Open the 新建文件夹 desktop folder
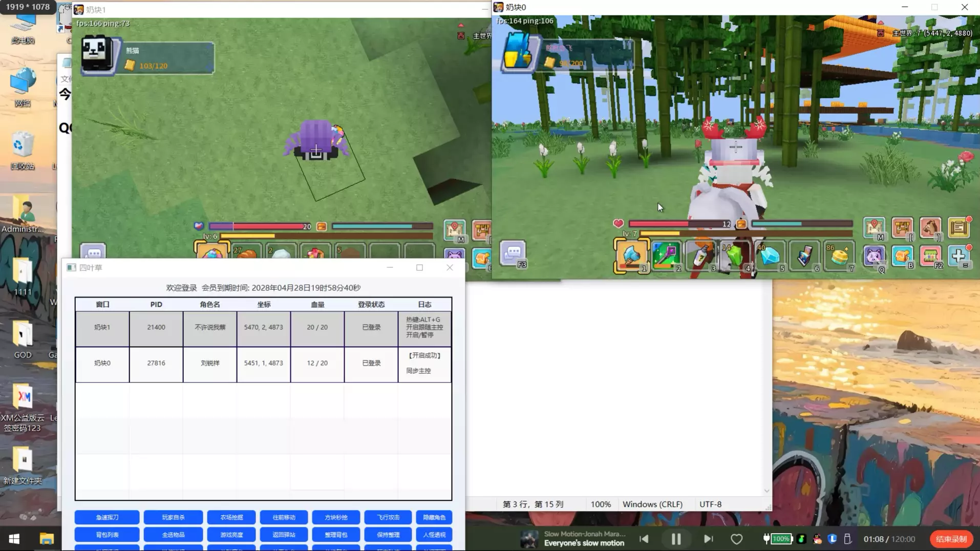Viewport: 980px width, 551px height. tap(23, 465)
